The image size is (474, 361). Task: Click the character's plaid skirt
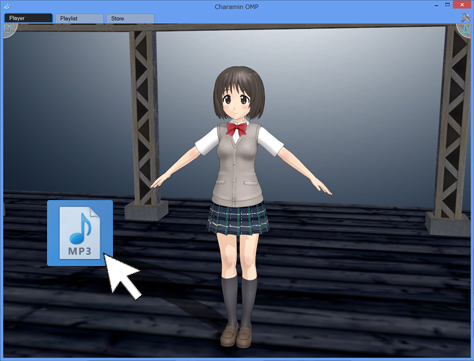point(237,218)
